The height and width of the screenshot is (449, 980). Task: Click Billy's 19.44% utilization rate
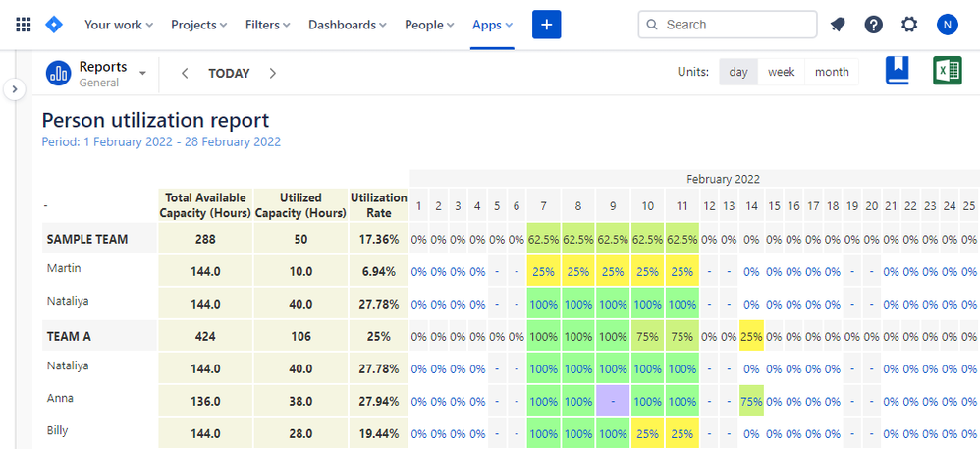coord(379,433)
